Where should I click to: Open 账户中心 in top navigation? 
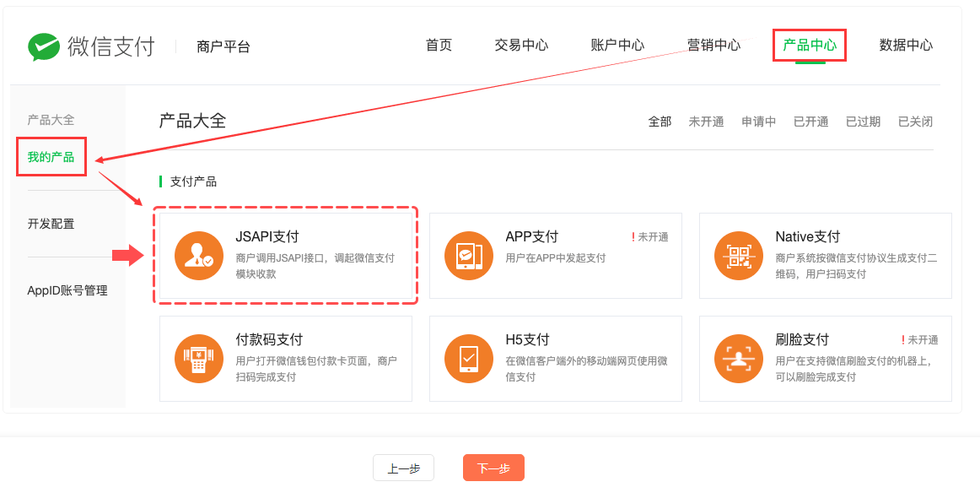coord(617,45)
